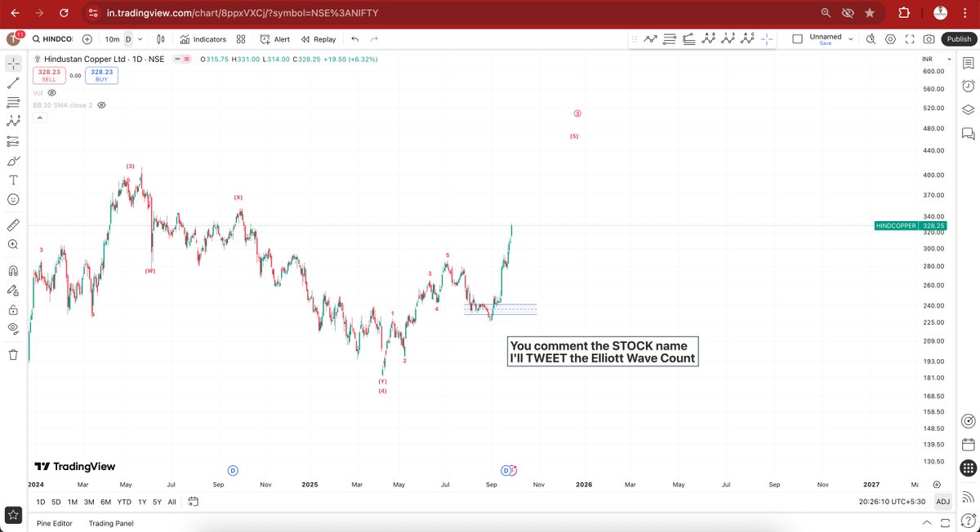
Task: Click the HINDCOPPER symbol search box
Action: coord(52,39)
